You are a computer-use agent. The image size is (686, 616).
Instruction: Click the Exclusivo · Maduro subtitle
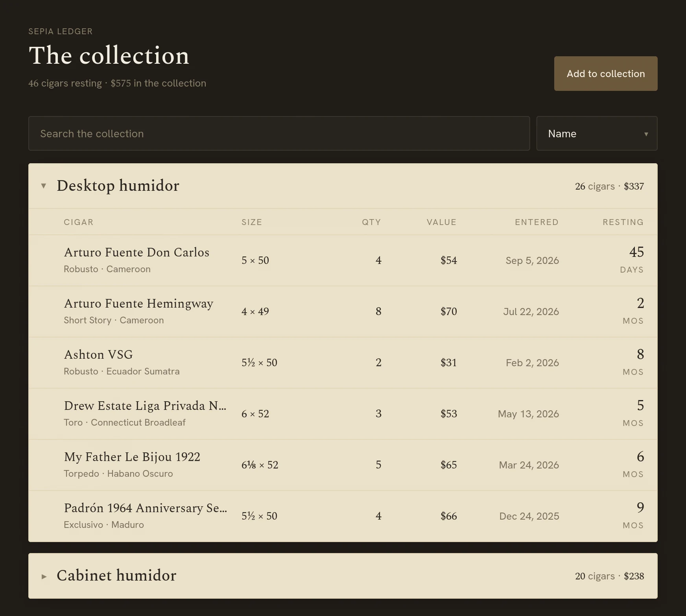[104, 525]
